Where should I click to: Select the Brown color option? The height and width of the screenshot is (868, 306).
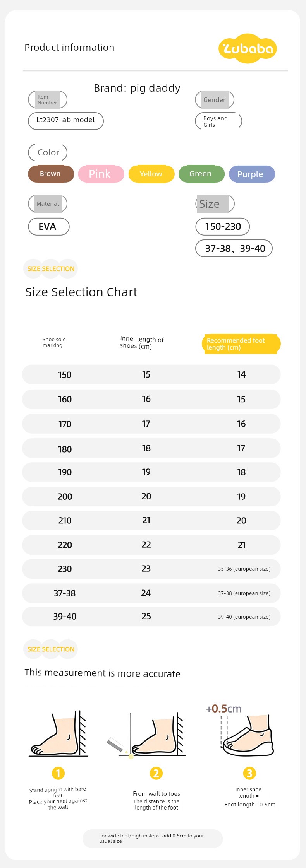(x=51, y=174)
